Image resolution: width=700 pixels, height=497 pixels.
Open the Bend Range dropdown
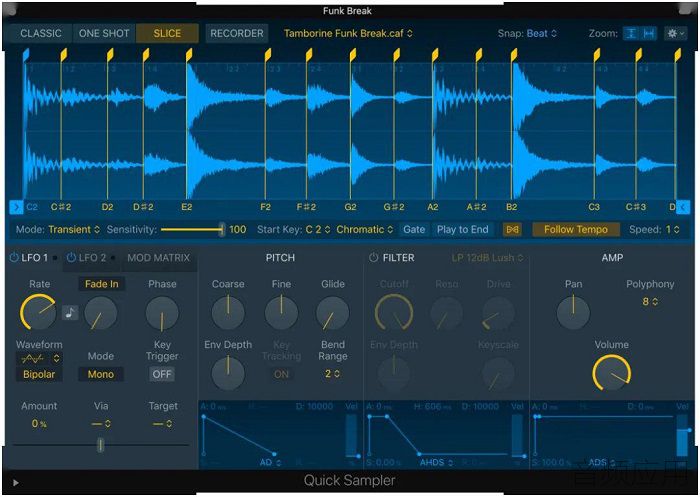point(332,374)
